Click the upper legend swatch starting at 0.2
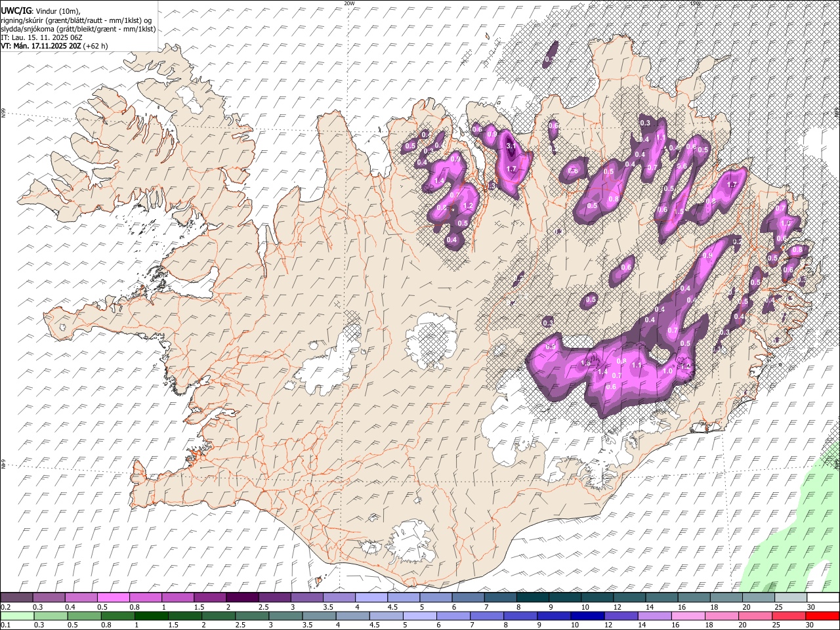Screen dimensions: 840x630 (17, 598)
